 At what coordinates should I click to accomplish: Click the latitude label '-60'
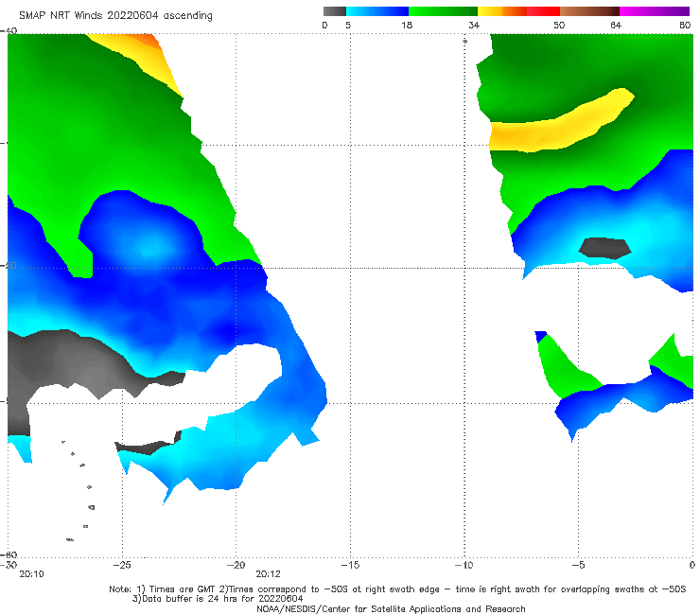pyautogui.click(x=9, y=554)
